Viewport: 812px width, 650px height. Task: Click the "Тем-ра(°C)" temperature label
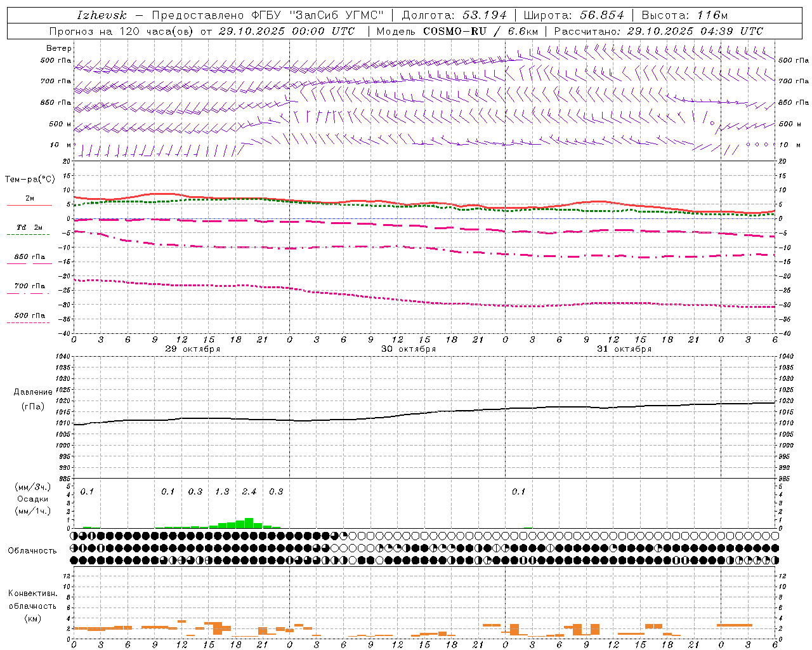point(30,180)
